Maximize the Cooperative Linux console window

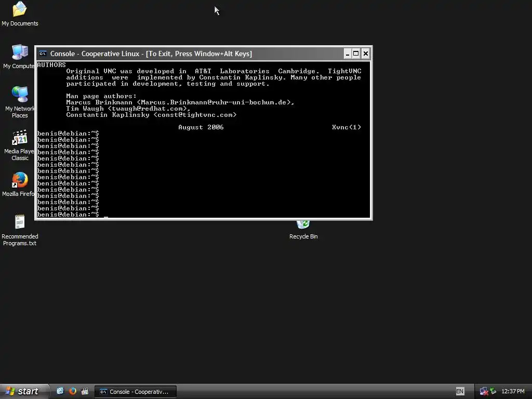[x=356, y=54]
